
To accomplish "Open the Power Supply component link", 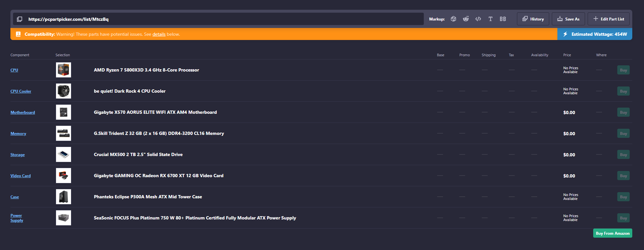I will coord(17,218).
